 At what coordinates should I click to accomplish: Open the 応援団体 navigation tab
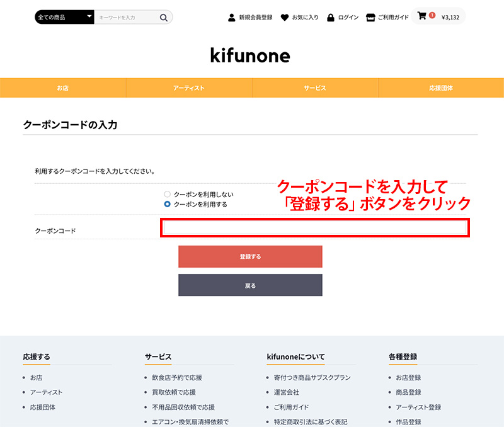(441, 88)
